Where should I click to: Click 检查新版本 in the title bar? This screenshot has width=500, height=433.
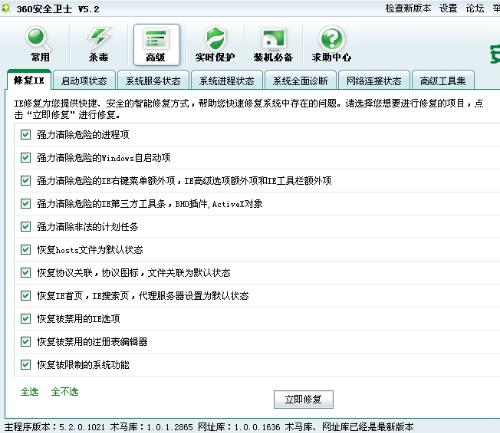click(408, 8)
